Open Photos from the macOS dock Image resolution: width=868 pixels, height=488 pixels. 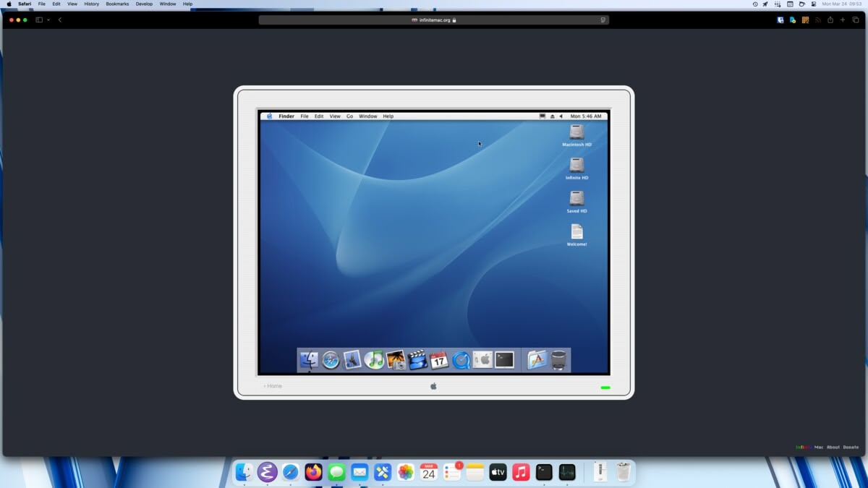[x=406, y=472]
